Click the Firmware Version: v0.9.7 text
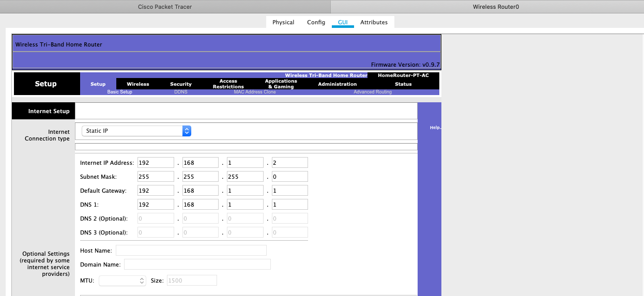Screen dimensions: 644x296 [x=405, y=65]
